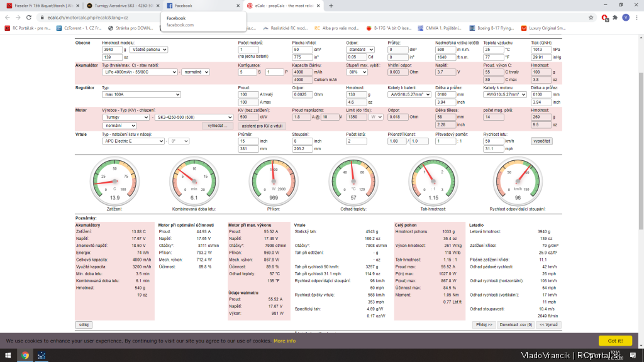
Task: Open a new browser tab
Action: coord(331,6)
